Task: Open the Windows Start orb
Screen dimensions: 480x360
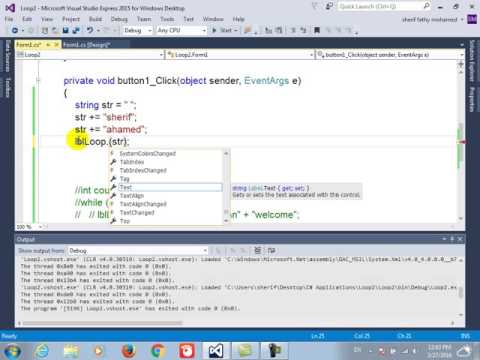Action: pos(11,351)
